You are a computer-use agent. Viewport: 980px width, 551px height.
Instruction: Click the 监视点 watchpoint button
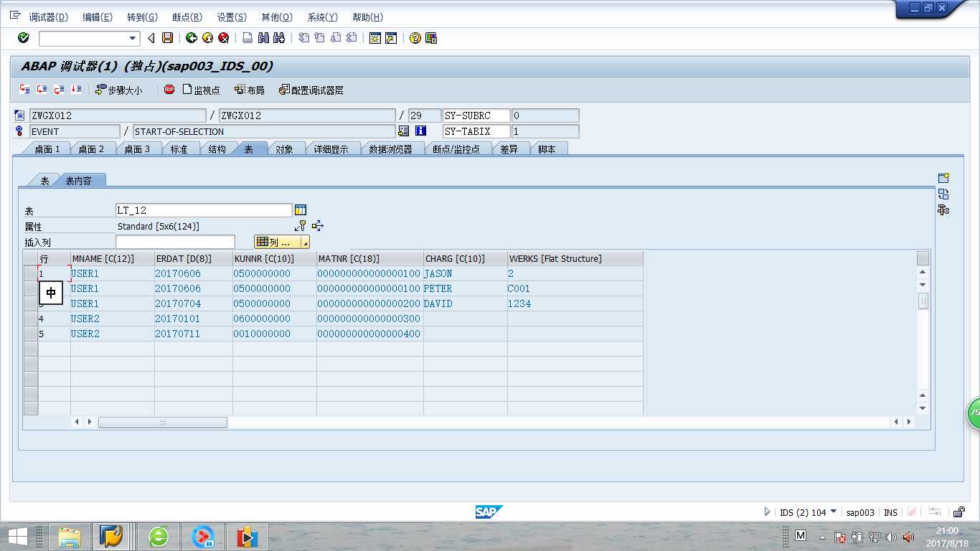pyautogui.click(x=201, y=90)
